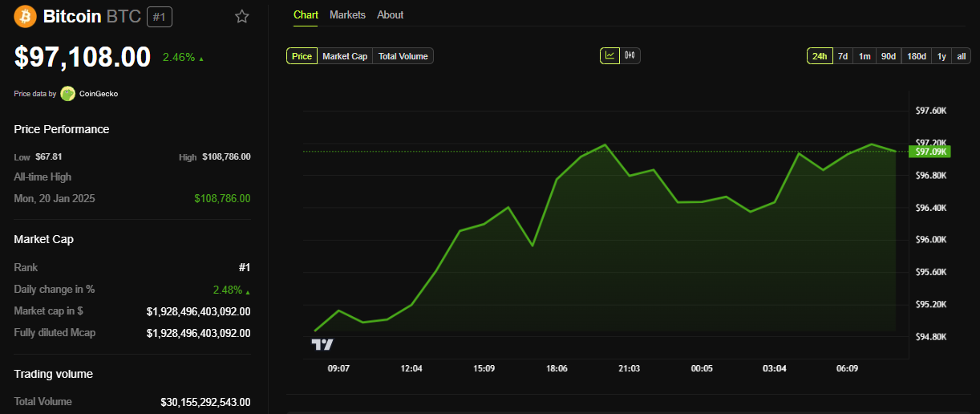The height and width of the screenshot is (414, 980).
Task: Set chart range to all
Action: click(962, 56)
